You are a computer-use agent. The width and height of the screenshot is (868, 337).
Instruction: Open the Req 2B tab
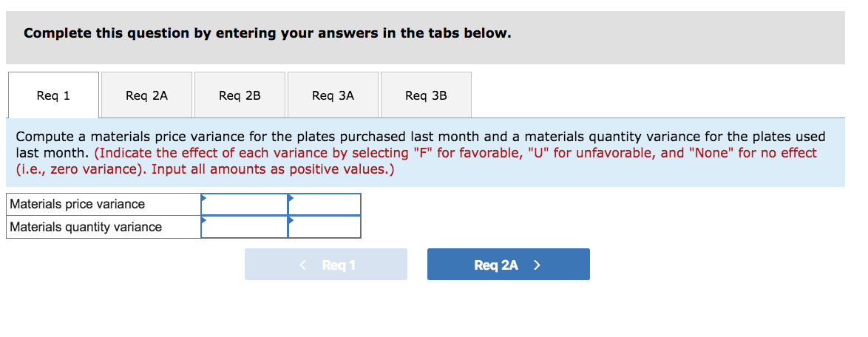[x=240, y=95]
